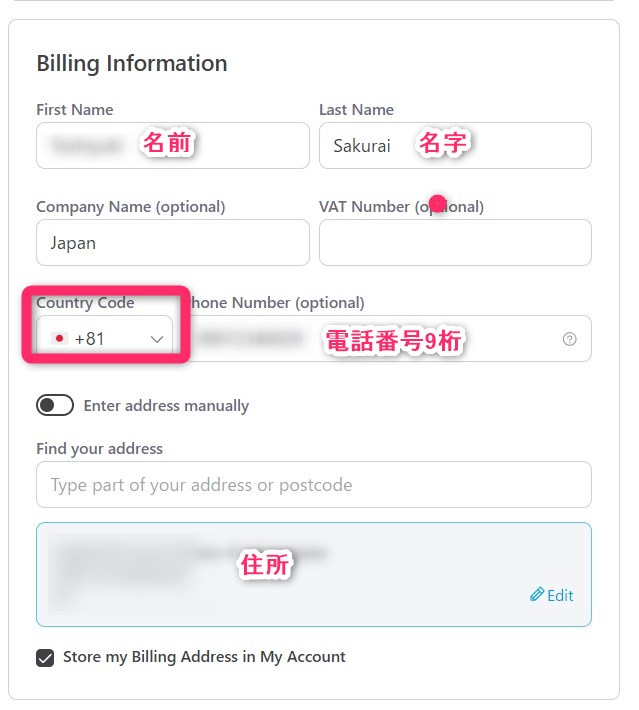Click the Phone Number input field

pos(380,339)
